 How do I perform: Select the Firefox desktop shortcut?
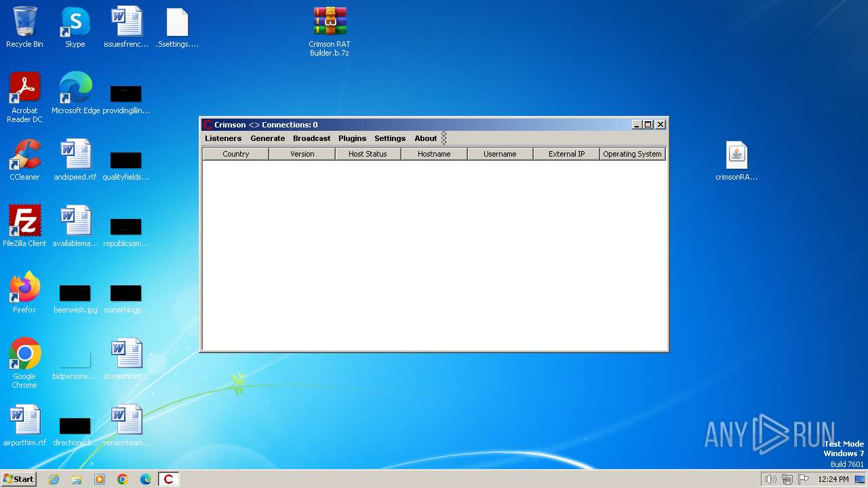(x=24, y=293)
